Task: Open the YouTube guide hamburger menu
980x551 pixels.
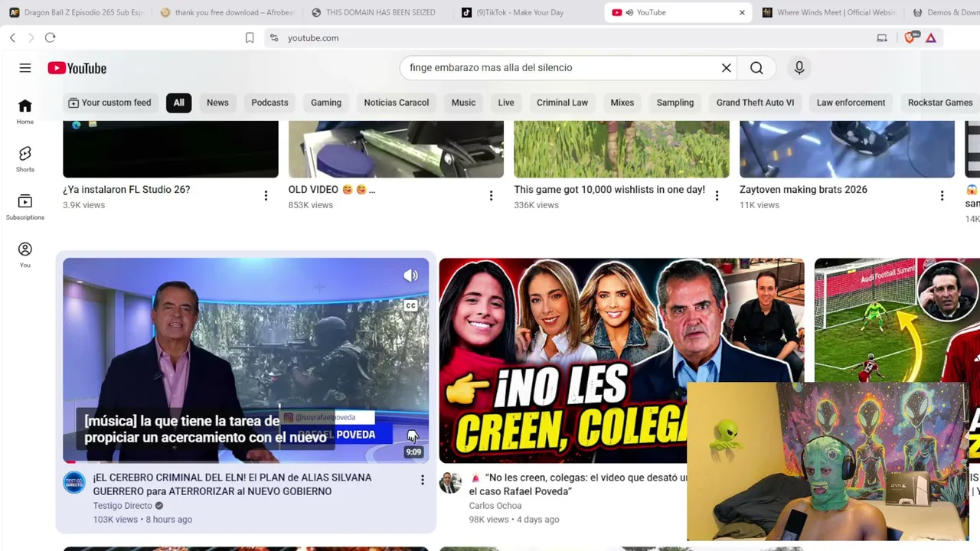Action: (x=25, y=68)
